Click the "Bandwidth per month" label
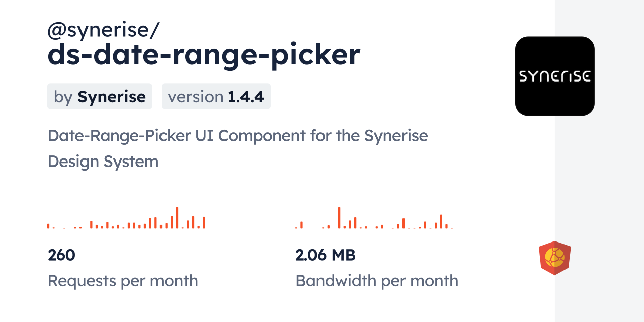Viewport: 644px width, 322px height. tap(377, 281)
